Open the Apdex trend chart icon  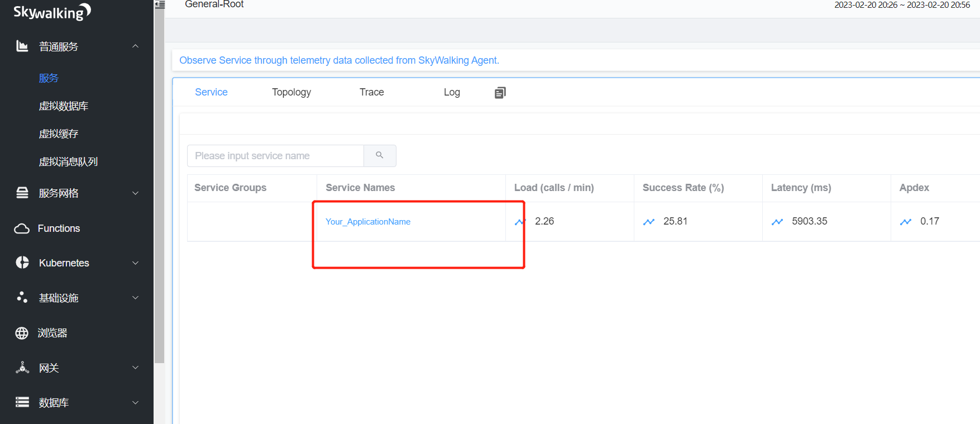905,222
